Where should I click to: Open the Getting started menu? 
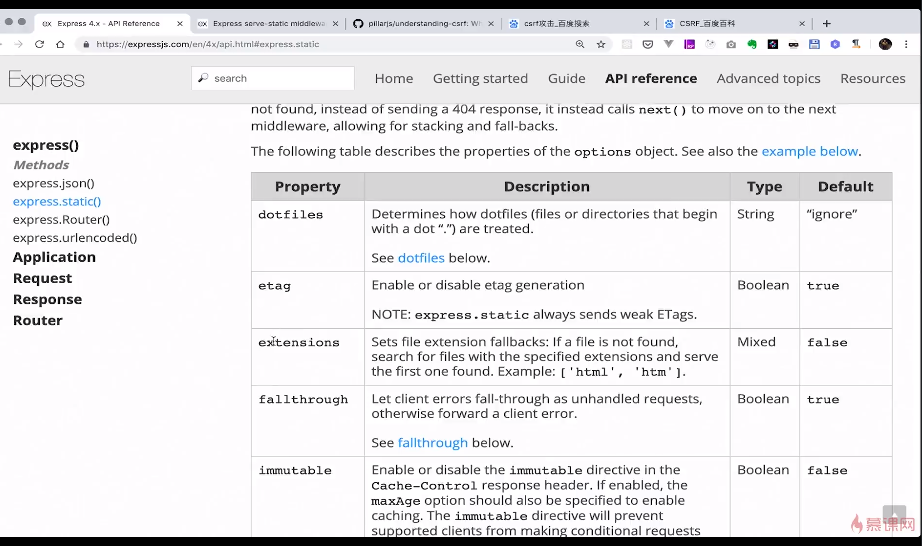(x=480, y=78)
